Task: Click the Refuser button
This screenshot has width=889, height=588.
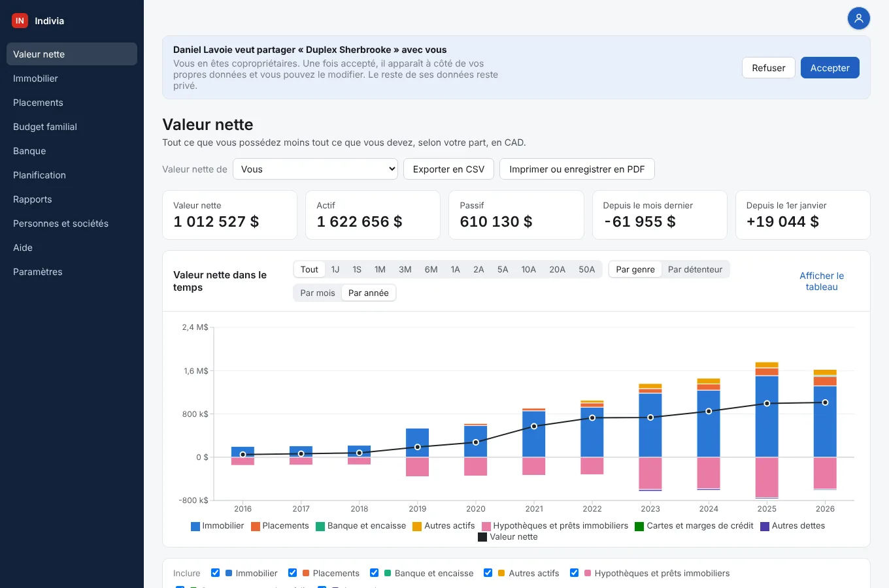Action: point(768,68)
